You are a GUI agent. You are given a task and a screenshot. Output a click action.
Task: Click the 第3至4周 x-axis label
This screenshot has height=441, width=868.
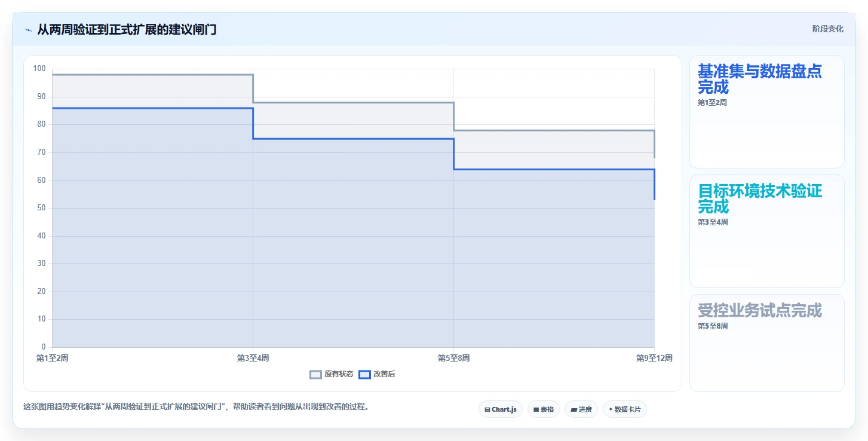(x=253, y=358)
